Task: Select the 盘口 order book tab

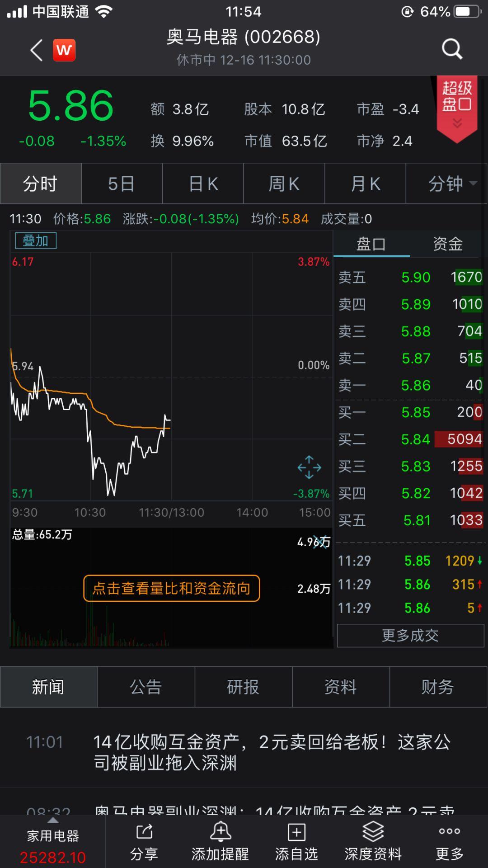Action: point(371,244)
